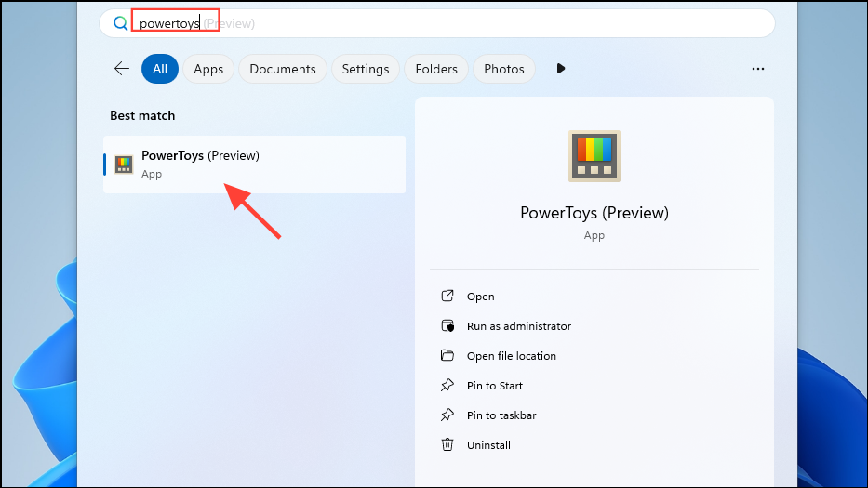Viewport: 868px width, 488px height.
Task: Switch to the Apps filter
Action: click(208, 69)
